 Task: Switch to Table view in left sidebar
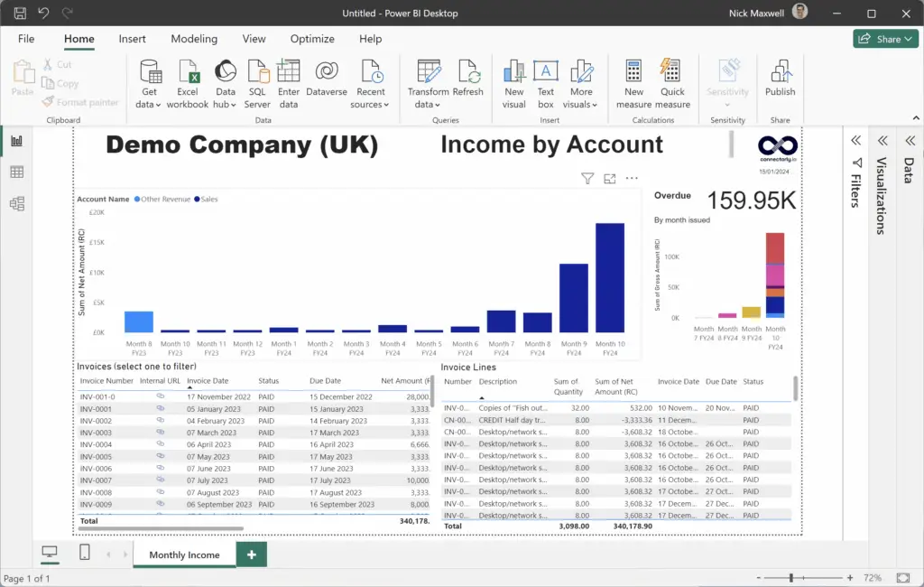(x=17, y=172)
